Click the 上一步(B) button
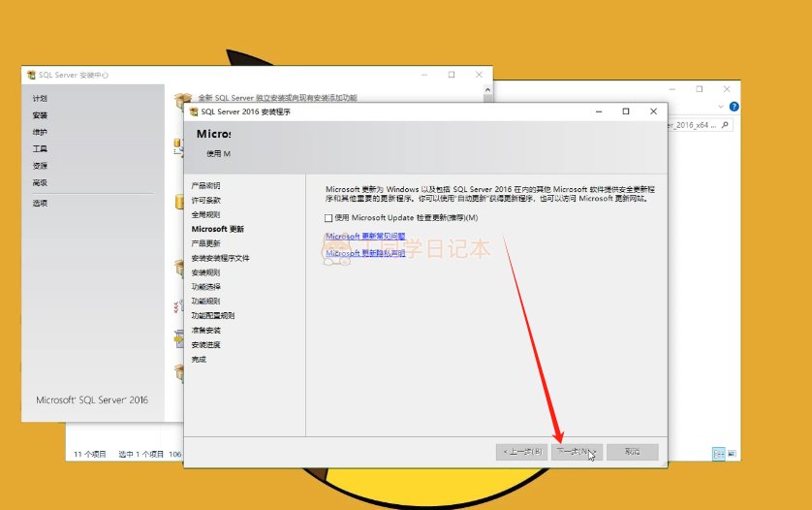The width and height of the screenshot is (812, 510). click(521, 452)
